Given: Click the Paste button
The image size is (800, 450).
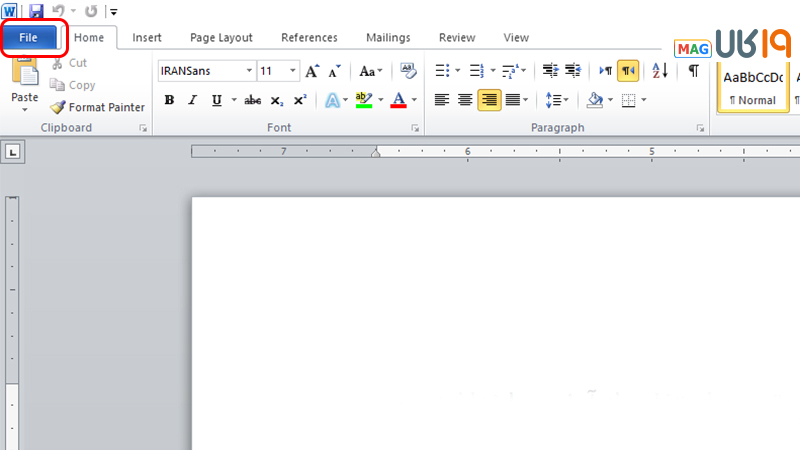Looking at the screenshot, I should coord(25,85).
